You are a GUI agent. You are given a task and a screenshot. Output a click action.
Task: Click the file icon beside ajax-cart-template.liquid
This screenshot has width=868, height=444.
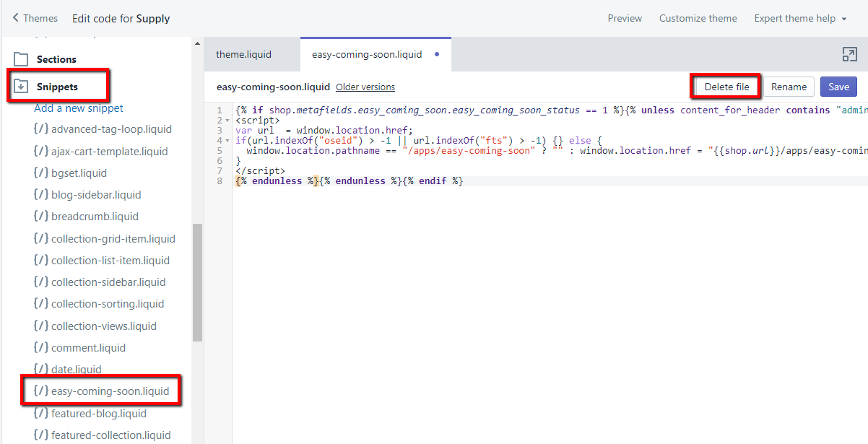tap(40, 152)
